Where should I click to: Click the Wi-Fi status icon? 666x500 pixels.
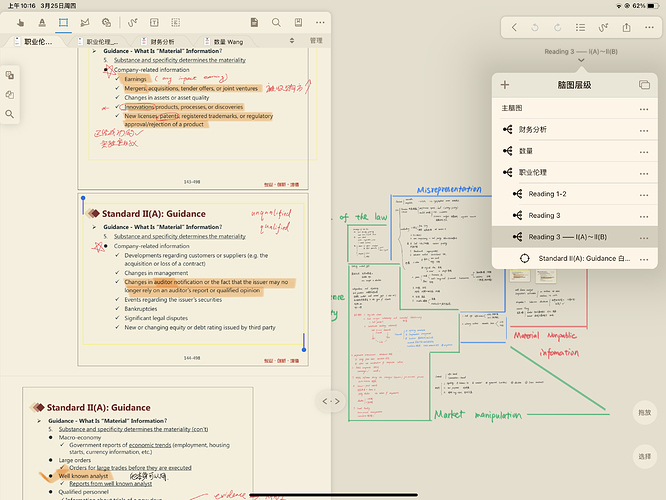pyautogui.click(x=618, y=6)
